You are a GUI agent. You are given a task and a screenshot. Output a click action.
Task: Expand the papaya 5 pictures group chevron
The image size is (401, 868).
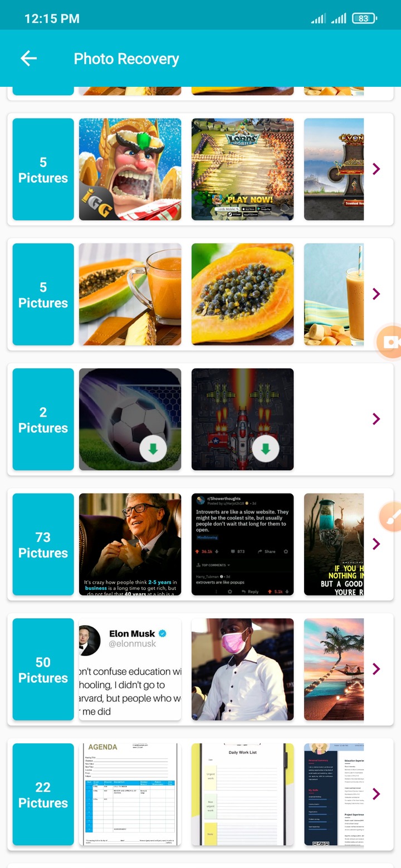point(376,294)
